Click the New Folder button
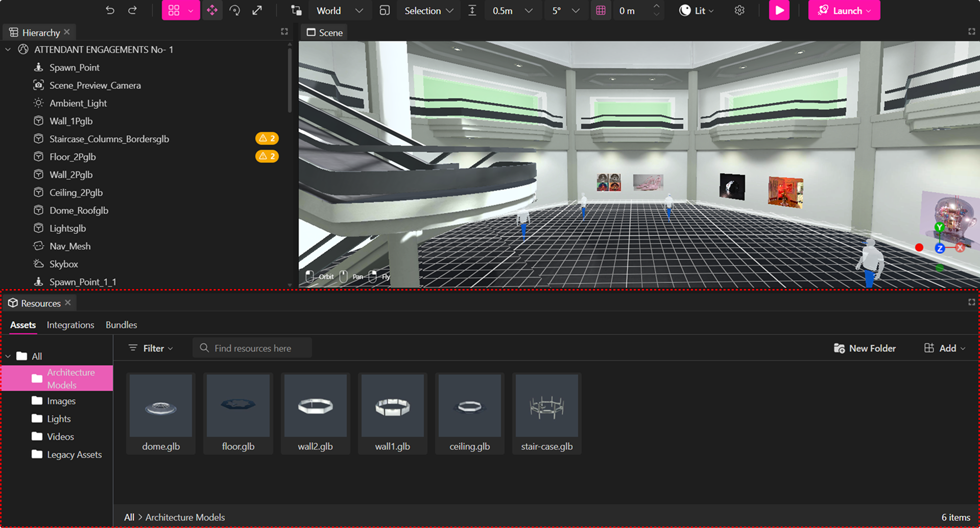This screenshot has height=528, width=980. 865,348
